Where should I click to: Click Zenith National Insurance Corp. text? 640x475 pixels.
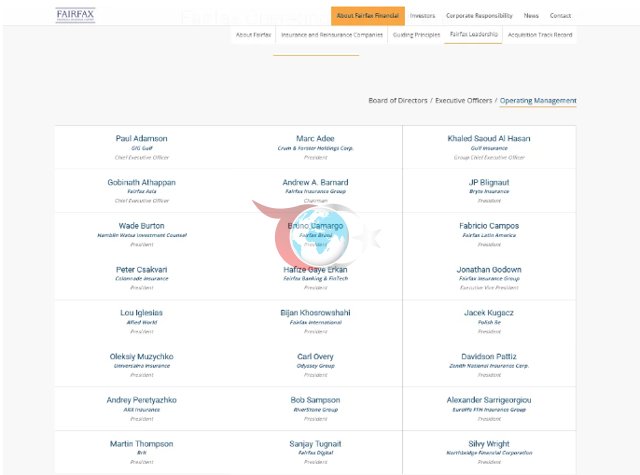point(489,366)
